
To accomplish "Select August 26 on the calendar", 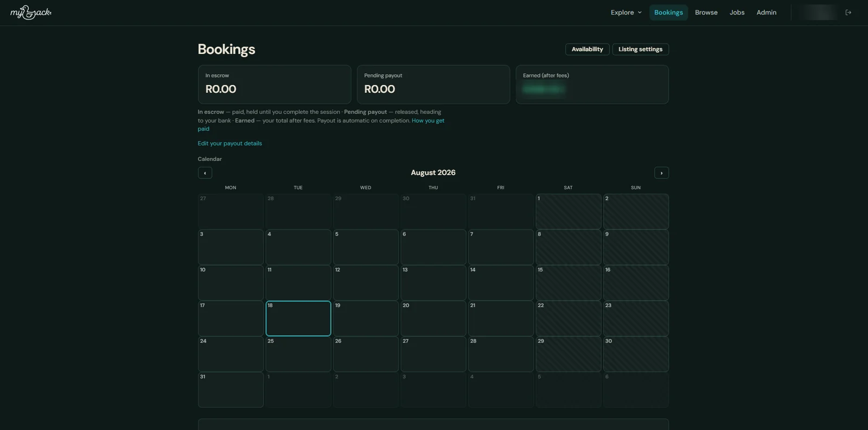I will click(366, 354).
